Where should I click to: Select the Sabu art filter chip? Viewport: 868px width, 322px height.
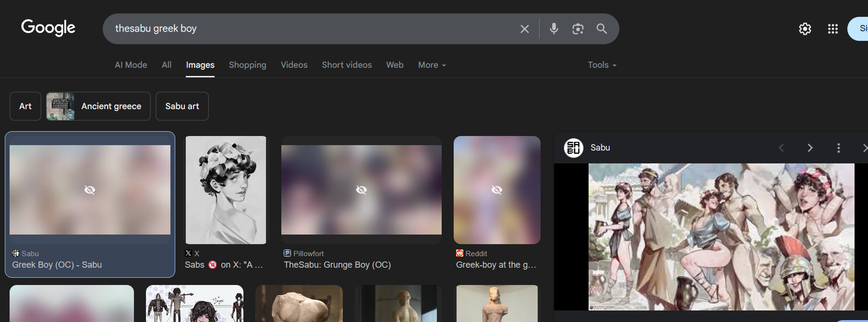[x=182, y=106]
